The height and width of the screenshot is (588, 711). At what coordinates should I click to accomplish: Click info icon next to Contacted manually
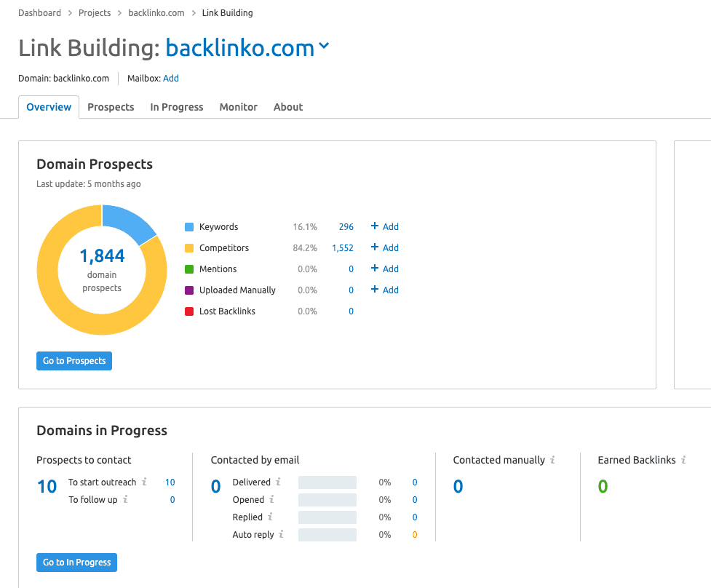tap(552, 460)
